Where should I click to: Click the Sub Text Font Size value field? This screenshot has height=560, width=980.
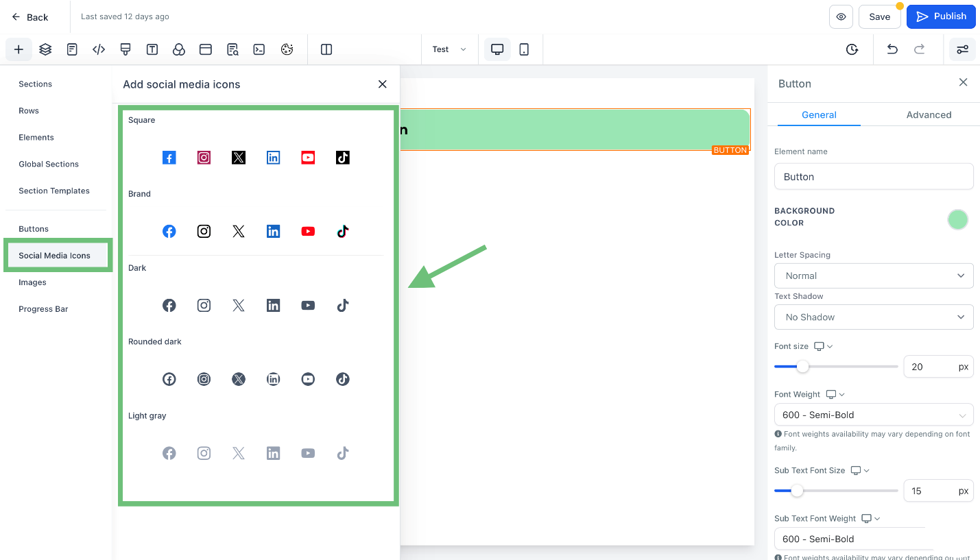(x=938, y=491)
